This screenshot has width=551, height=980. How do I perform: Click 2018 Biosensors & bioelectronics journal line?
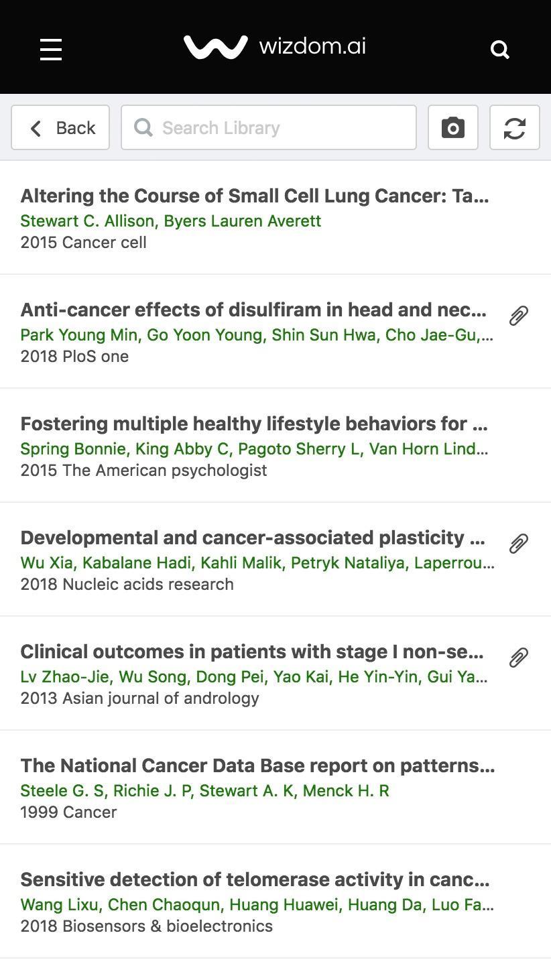click(146, 926)
